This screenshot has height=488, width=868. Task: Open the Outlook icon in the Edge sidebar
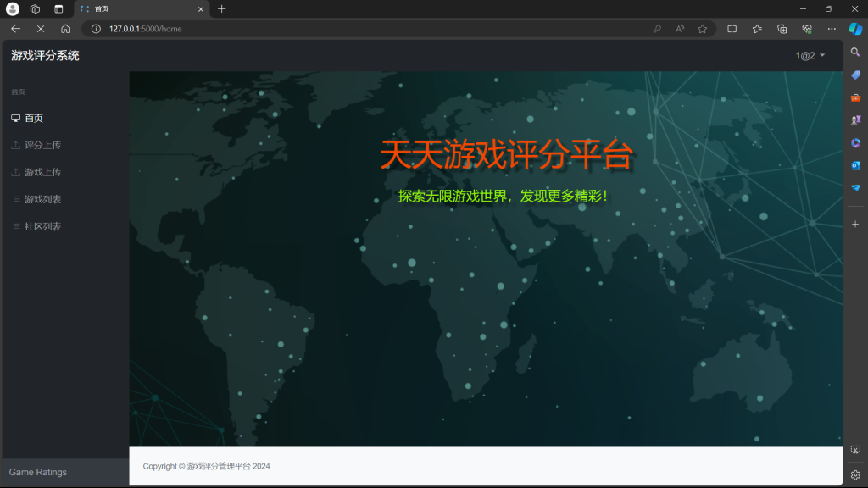click(x=855, y=165)
